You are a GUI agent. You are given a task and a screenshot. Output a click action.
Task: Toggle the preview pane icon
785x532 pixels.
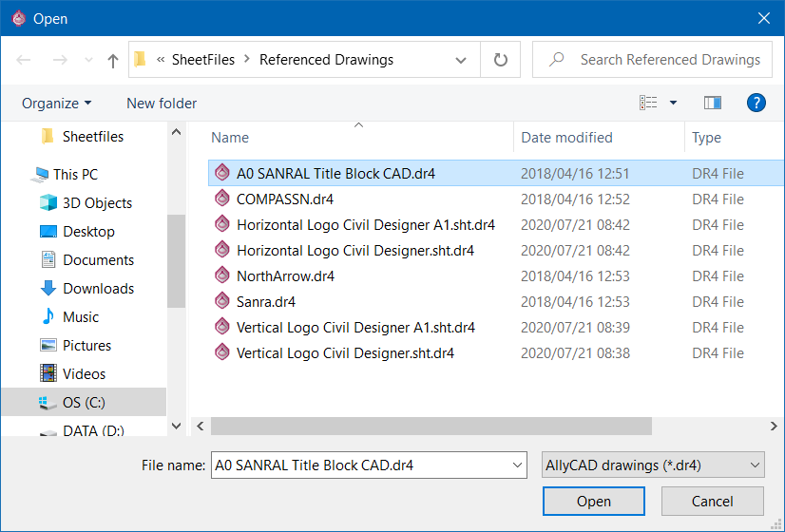pyautogui.click(x=713, y=103)
